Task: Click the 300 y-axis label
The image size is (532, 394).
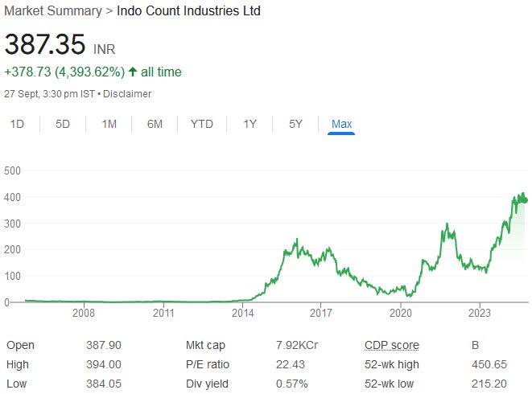Action: [12, 224]
